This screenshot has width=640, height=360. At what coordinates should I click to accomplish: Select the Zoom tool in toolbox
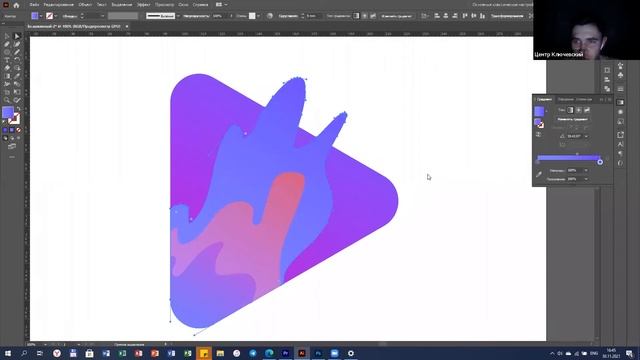click(x=7, y=100)
